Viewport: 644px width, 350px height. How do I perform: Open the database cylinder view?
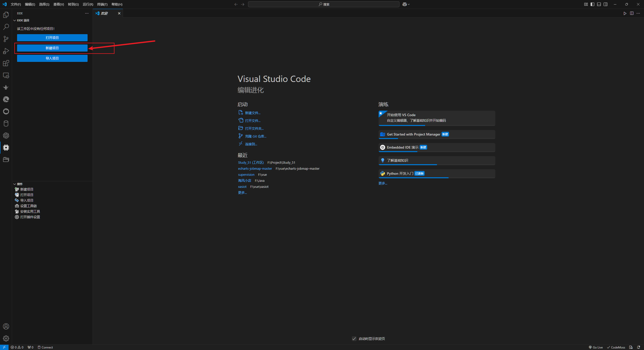click(x=6, y=123)
